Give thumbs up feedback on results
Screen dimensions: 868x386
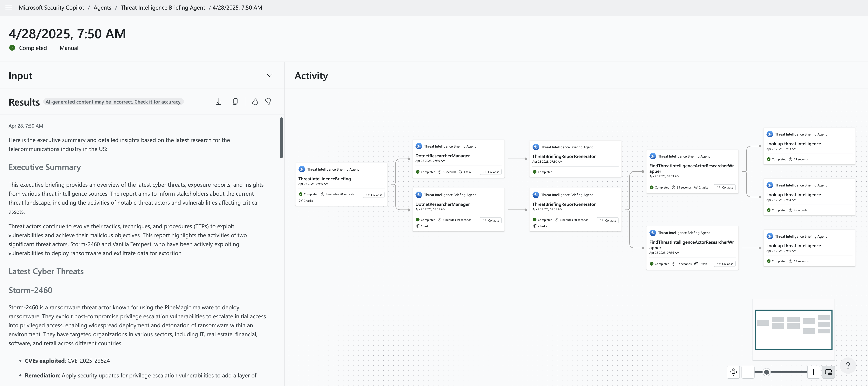pyautogui.click(x=255, y=102)
